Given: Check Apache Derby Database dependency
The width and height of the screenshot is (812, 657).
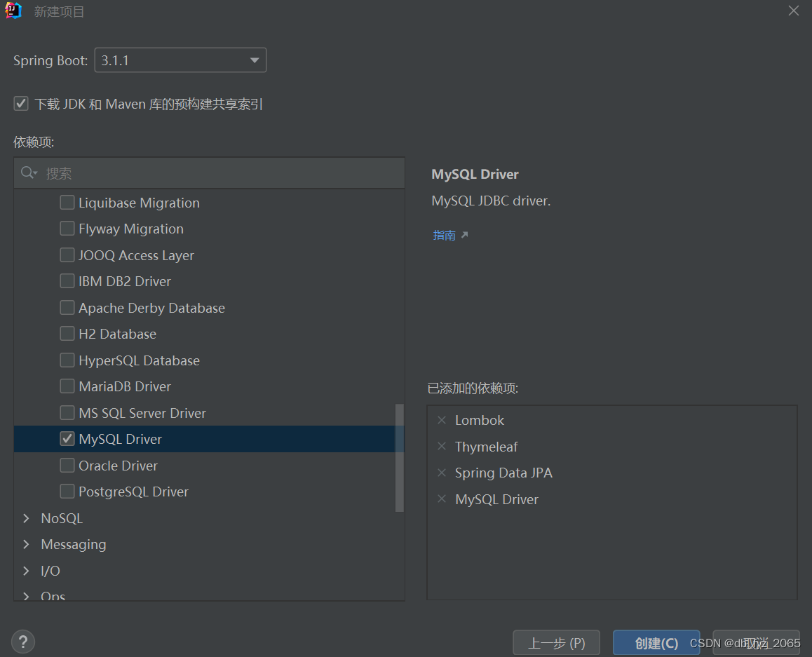Looking at the screenshot, I should click(67, 308).
